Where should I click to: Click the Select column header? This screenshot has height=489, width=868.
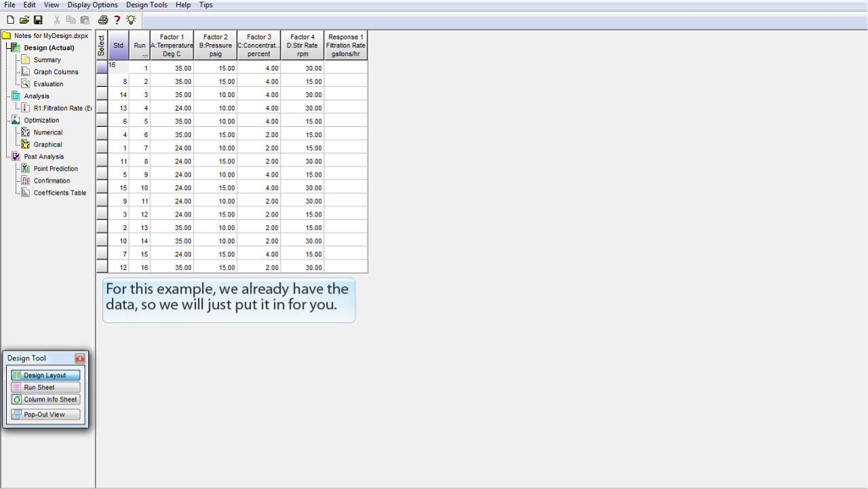[102, 45]
